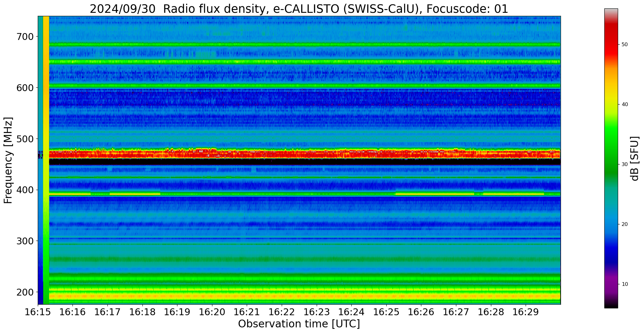Viewport: 644px width, 333px height.
Task: Click the yellow band near 195 MHz
Action: (305, 296)
